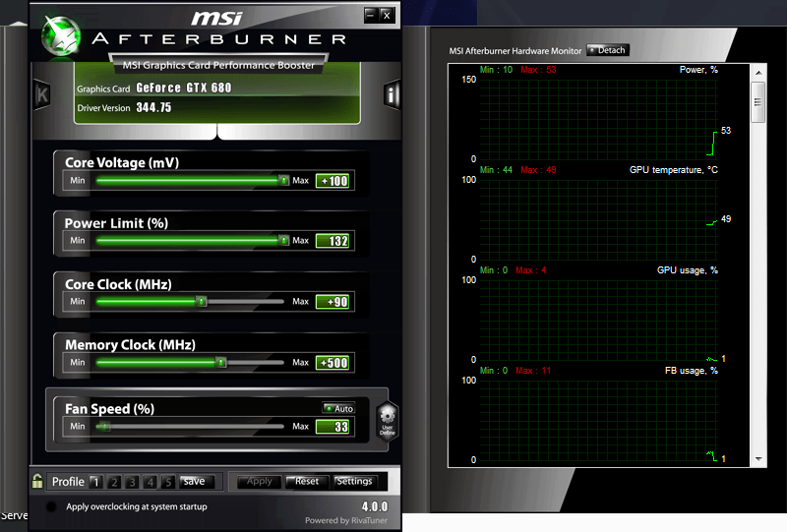This screenshot has width=787, height=532.
Task: Toggle the Auto fan speed button
Action: click(x=338, y=408)
